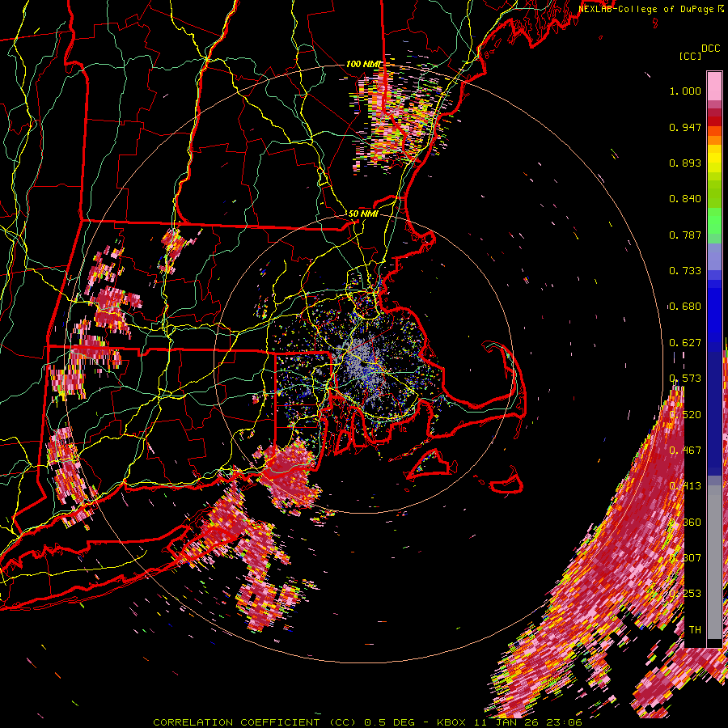Click the 0.733 scale value
Image resolution: width=728 pixels, height=728 pixels.
[x=685, y=271]
